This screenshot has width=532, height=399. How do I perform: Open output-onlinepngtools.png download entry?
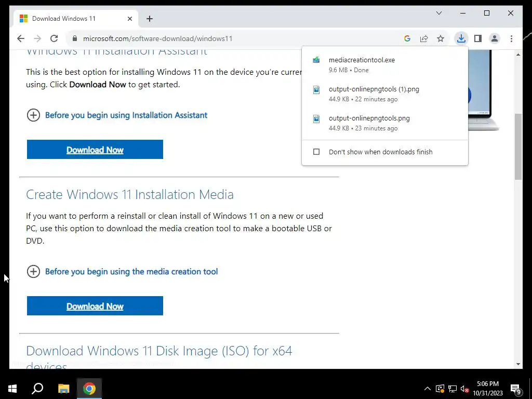[x=384, y=123]
